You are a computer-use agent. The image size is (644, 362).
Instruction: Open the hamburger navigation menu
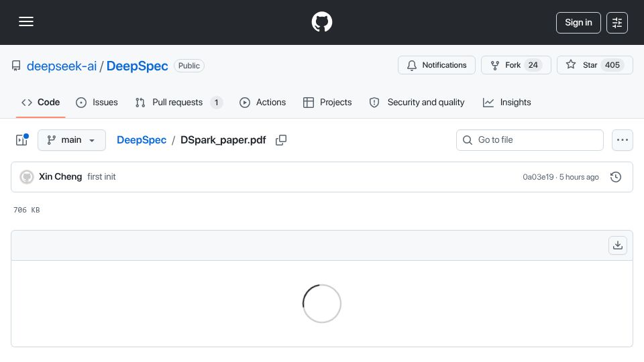(26, 21)
